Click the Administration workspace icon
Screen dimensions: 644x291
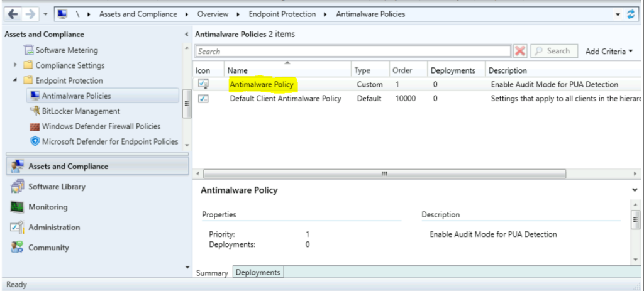coord(17,227)
